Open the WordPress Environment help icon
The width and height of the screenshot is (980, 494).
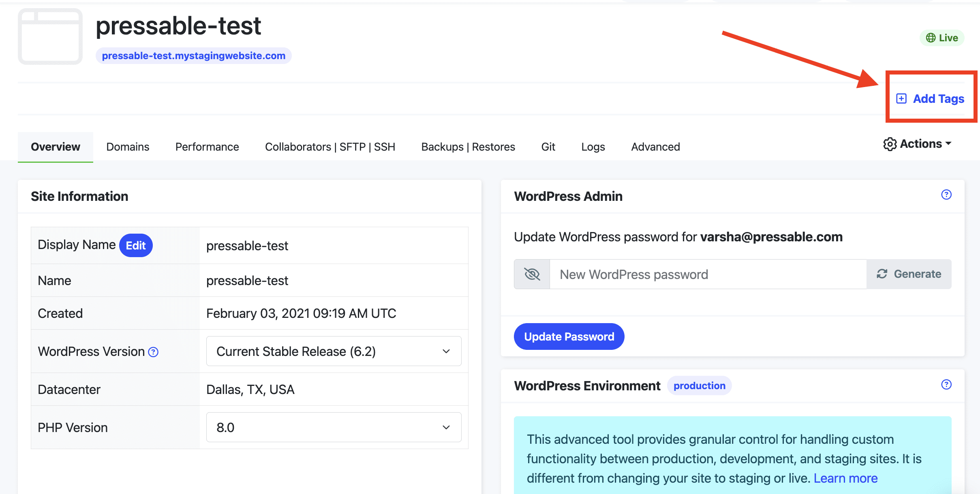point(946,384)
